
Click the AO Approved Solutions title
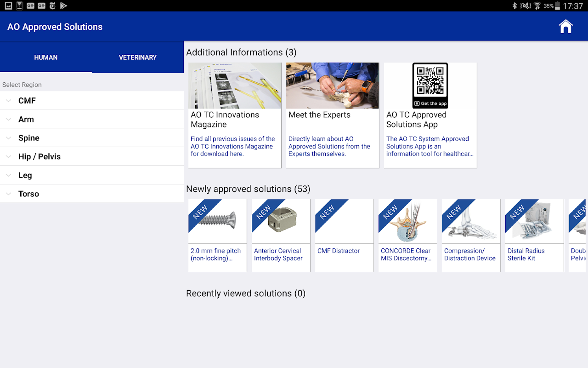point(55,27)
